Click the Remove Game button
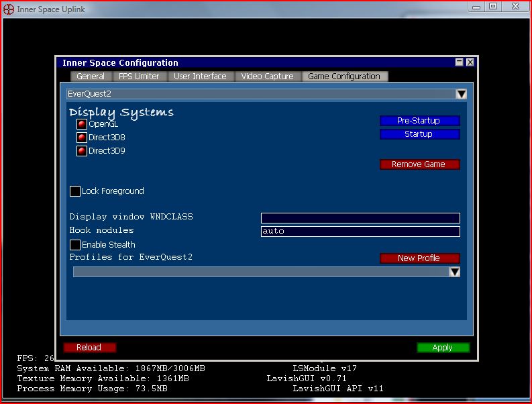 (420, 164)
